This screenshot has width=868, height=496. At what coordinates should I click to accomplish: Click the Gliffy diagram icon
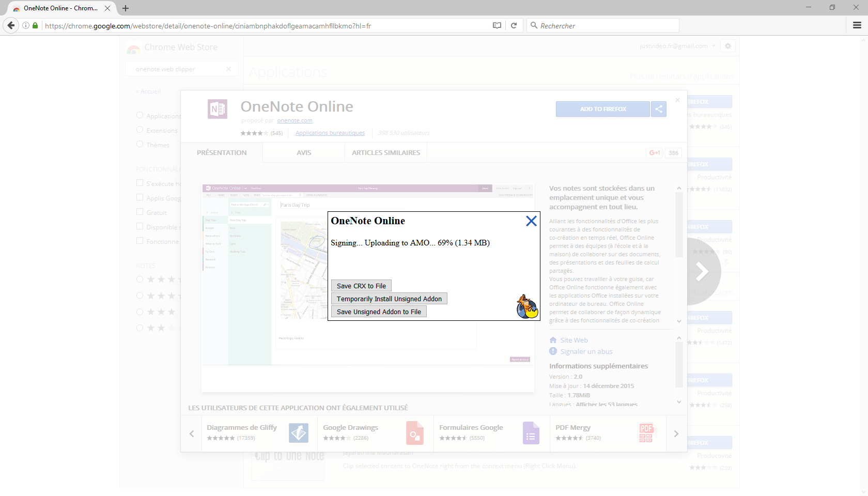point(299,433)
